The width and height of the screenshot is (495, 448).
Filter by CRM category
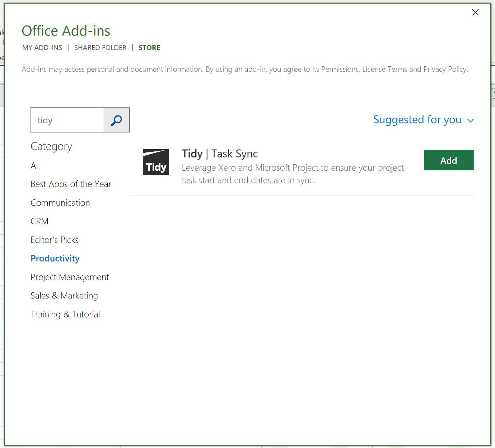[x=39, y=221]
